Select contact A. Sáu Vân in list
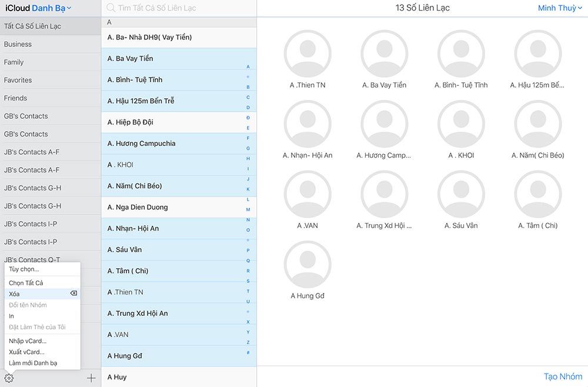Screen dimensions: 588x387 (179, 250)
